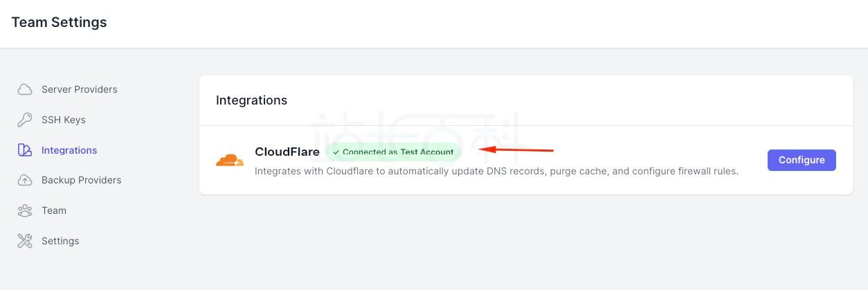Click the key icon beside SSH Keys

tap(25, 120)
